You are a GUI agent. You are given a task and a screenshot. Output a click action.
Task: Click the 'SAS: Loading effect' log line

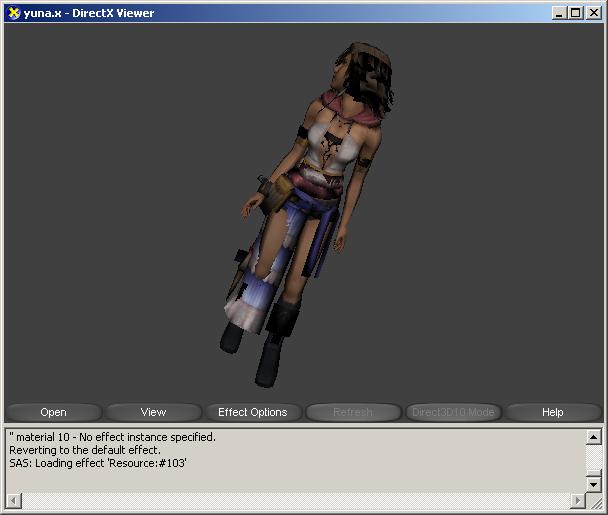(x=98, y=463)
